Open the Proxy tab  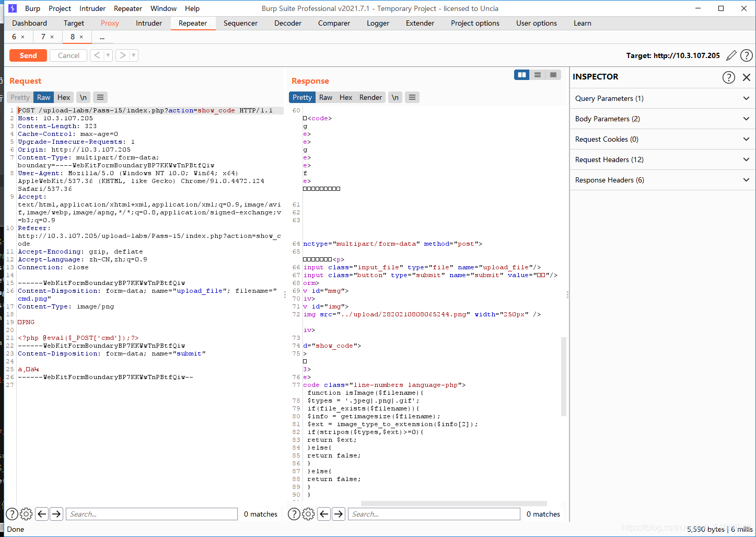110,23
